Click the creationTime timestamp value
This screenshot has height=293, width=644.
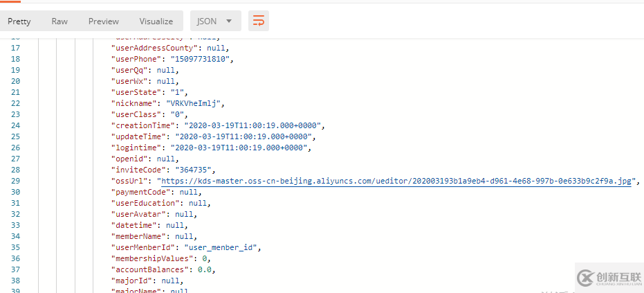pyautogui.click(x=253, y=125)
